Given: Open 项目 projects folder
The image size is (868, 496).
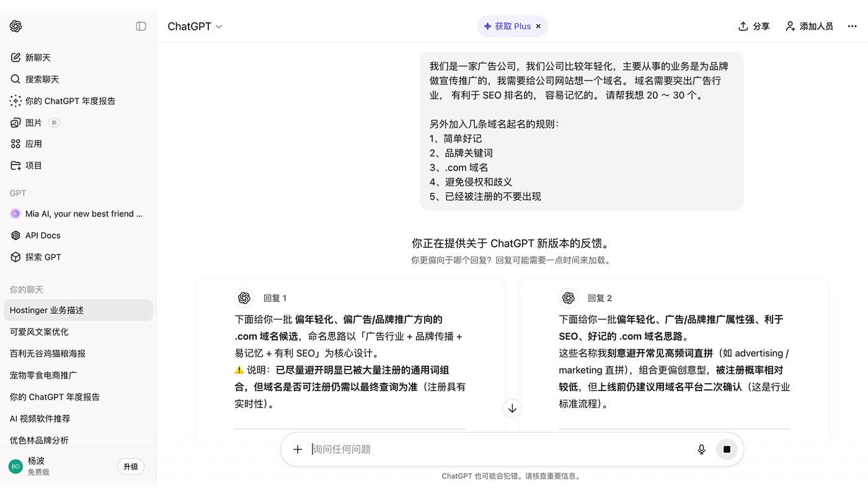Looking at the screenshot, I should coord(33,166).
